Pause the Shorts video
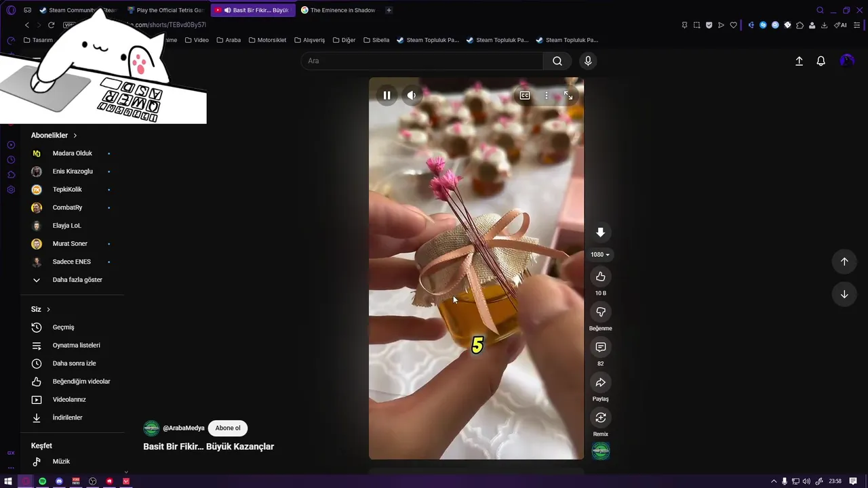The height and width of the screenshot is (488, 868). point(387,96)
